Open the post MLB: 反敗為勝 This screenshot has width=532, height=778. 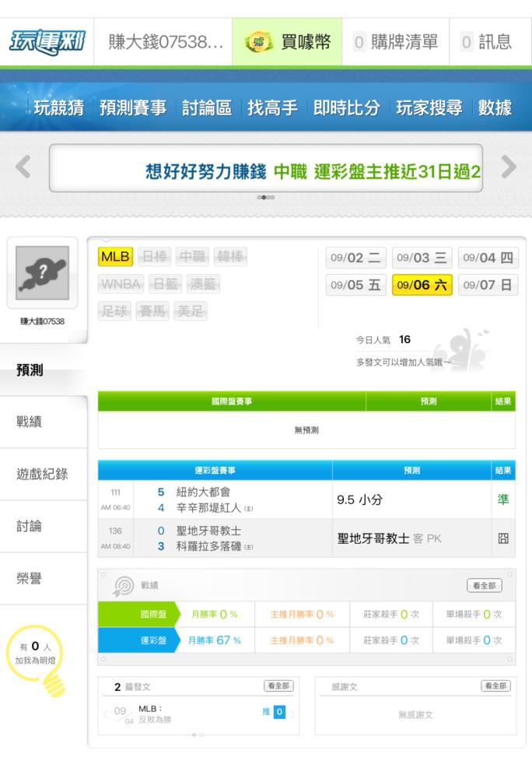[x=155, y=714]
